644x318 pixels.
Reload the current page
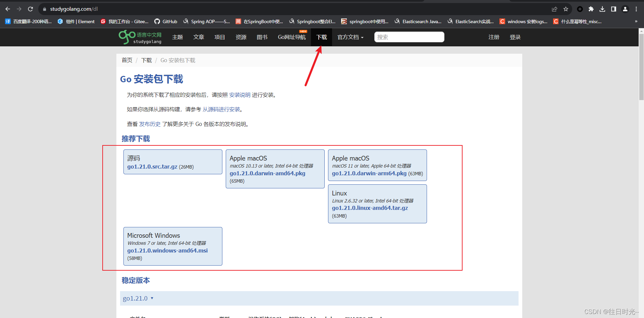31,9
